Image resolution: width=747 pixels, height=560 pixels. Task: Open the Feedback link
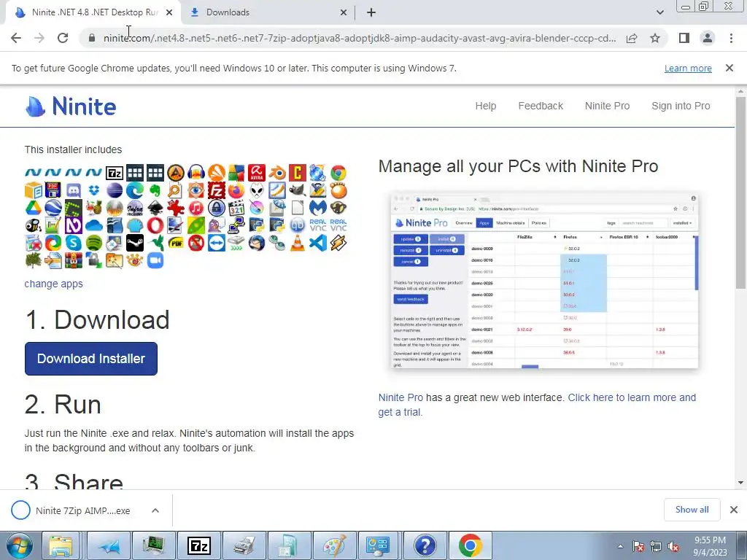click(x=541, y=106)
